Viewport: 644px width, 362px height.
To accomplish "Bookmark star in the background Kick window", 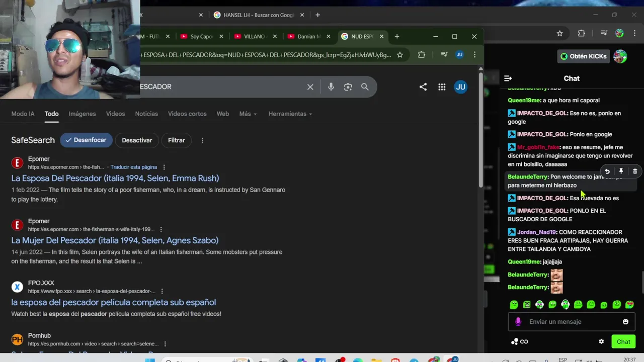I will coord(559,33).
